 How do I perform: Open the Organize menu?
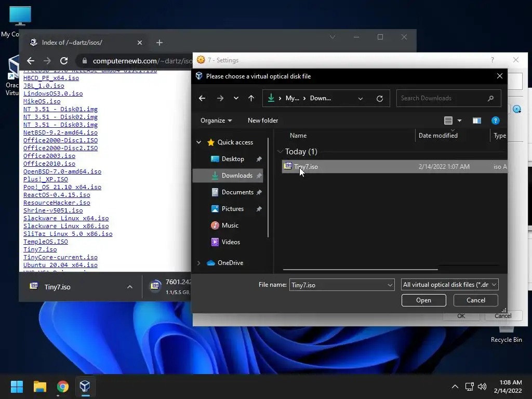point(216,121)
